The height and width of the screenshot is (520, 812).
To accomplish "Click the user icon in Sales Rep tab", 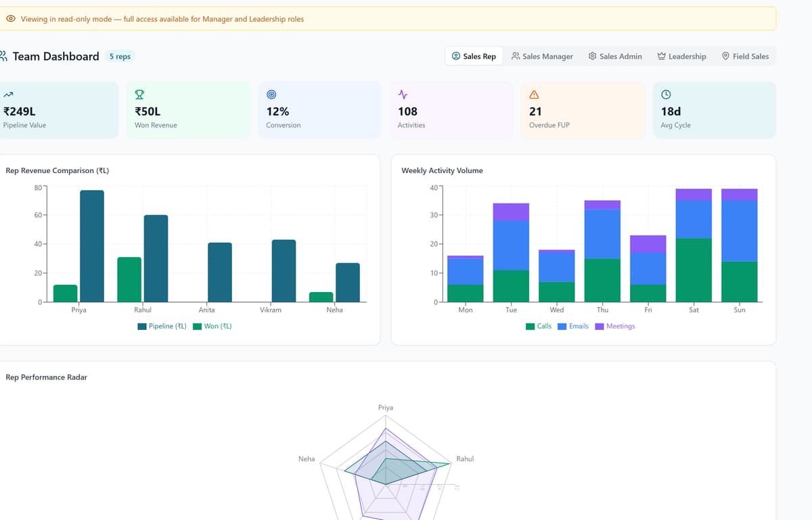I will 456,56.
